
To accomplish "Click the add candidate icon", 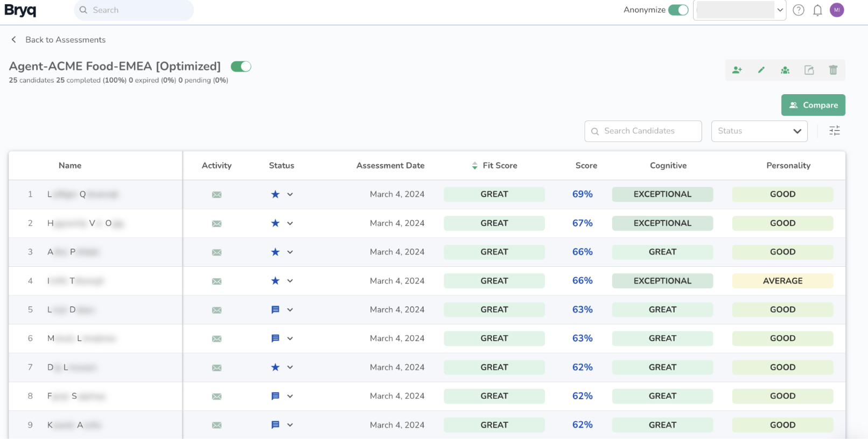I will pyautogui.click(x=737, y=70).
